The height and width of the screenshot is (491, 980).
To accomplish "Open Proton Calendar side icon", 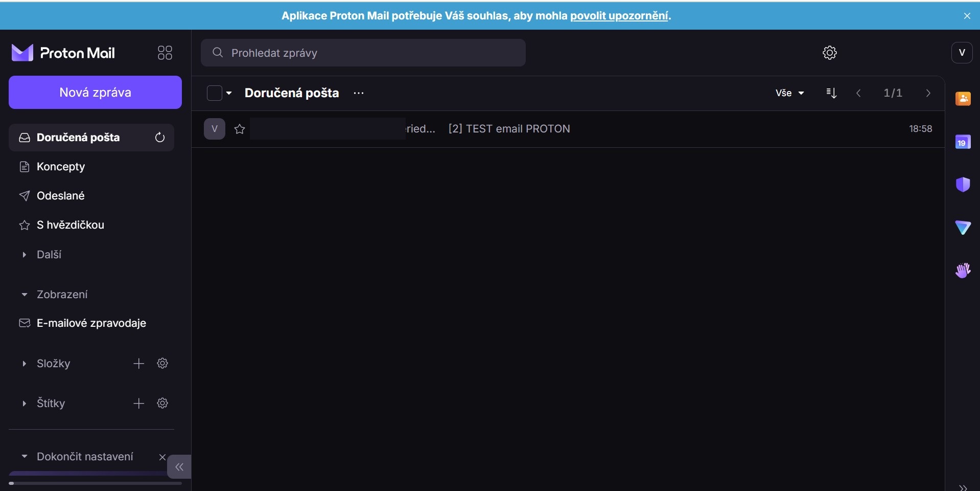I will [x=963, y=142].
